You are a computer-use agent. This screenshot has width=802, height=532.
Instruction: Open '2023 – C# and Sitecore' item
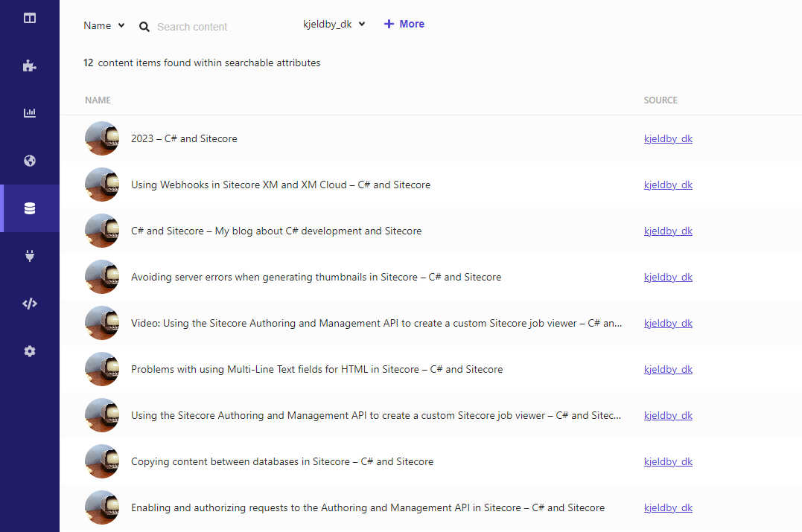point(184,138)
